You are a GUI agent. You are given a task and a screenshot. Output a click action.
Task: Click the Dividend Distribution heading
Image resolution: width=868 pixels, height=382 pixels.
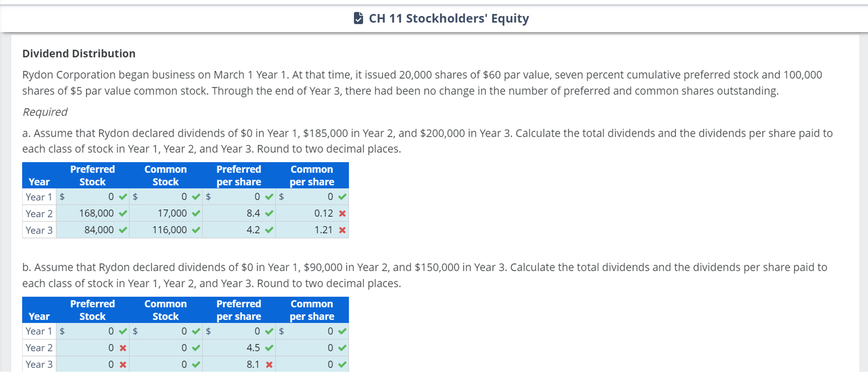click(79, 53)
